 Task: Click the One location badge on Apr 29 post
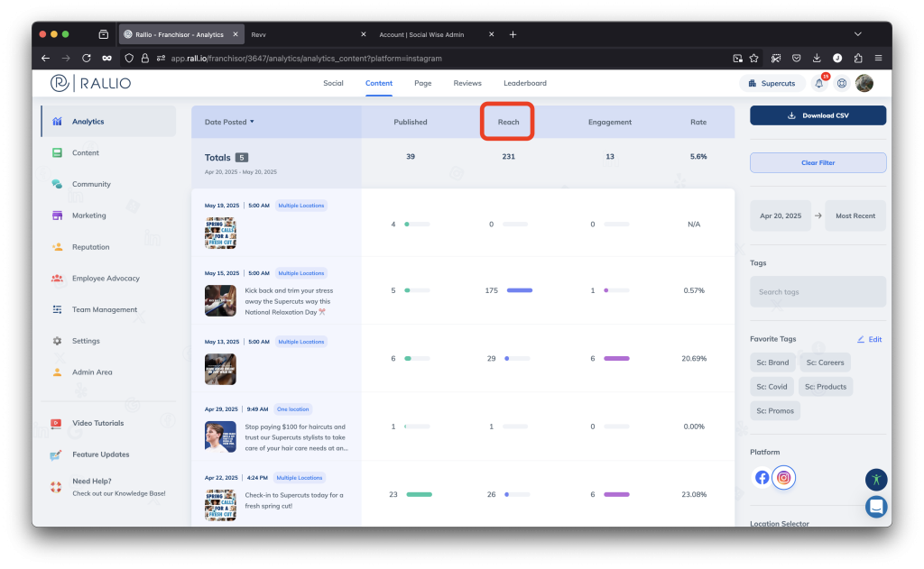[x=292, y=409]
